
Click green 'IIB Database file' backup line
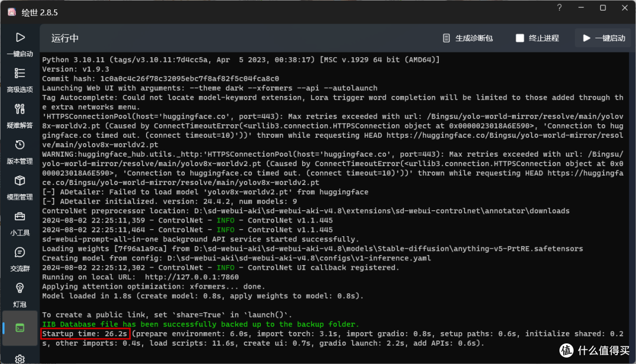click(201, 324)
